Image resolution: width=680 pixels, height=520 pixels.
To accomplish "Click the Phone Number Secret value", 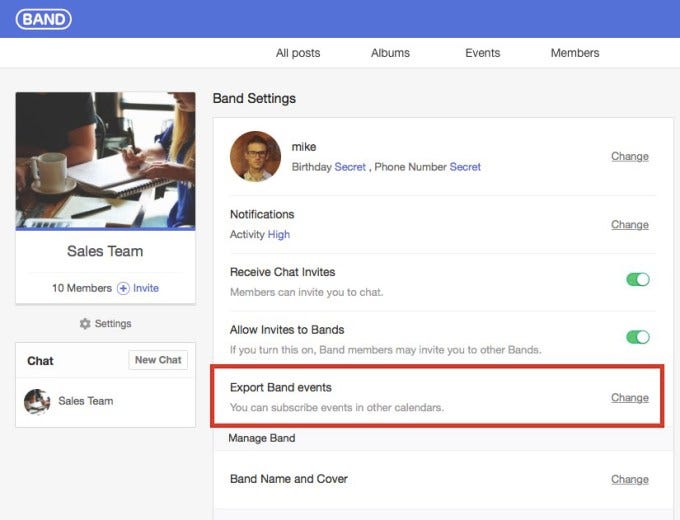I will click(x=465, y=167).
